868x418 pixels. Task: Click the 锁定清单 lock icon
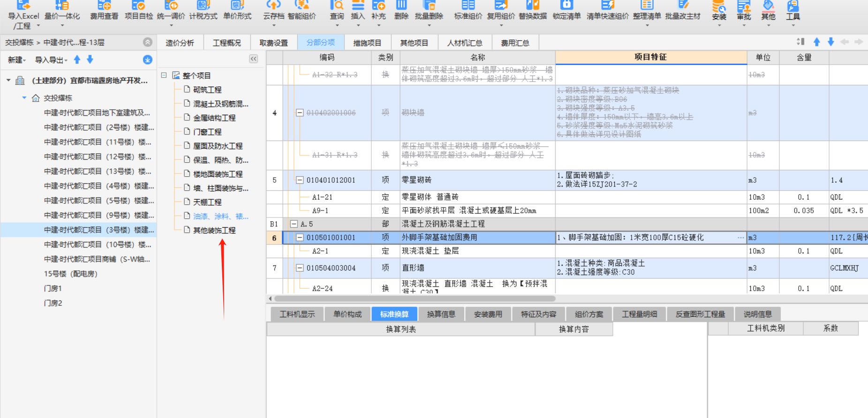(566, 6)
